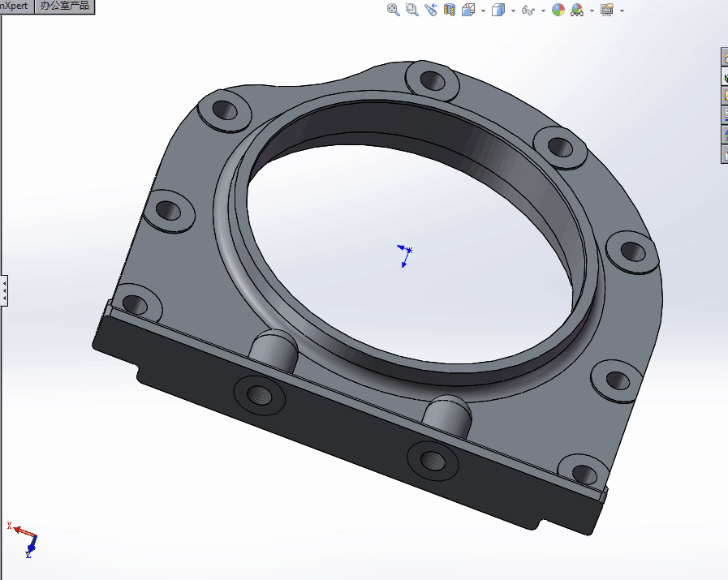Select the Zoom to Fit tool
Screen dimensions: 728x580
point(393,9)
